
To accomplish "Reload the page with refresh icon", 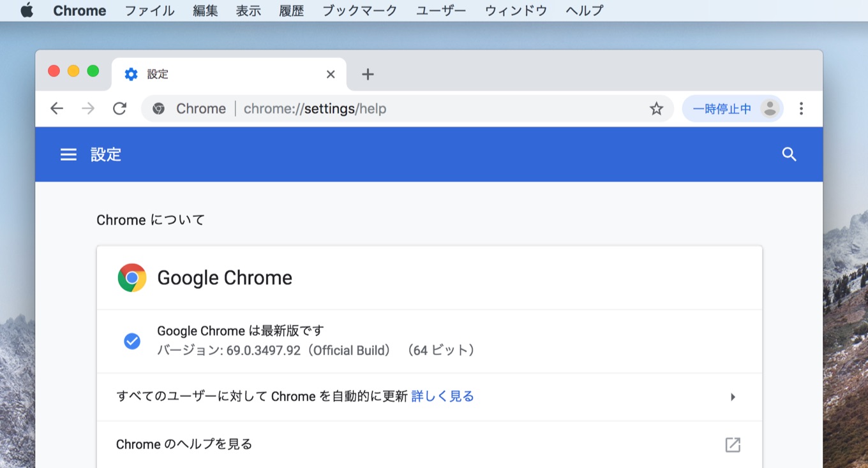I will (119, 108).
